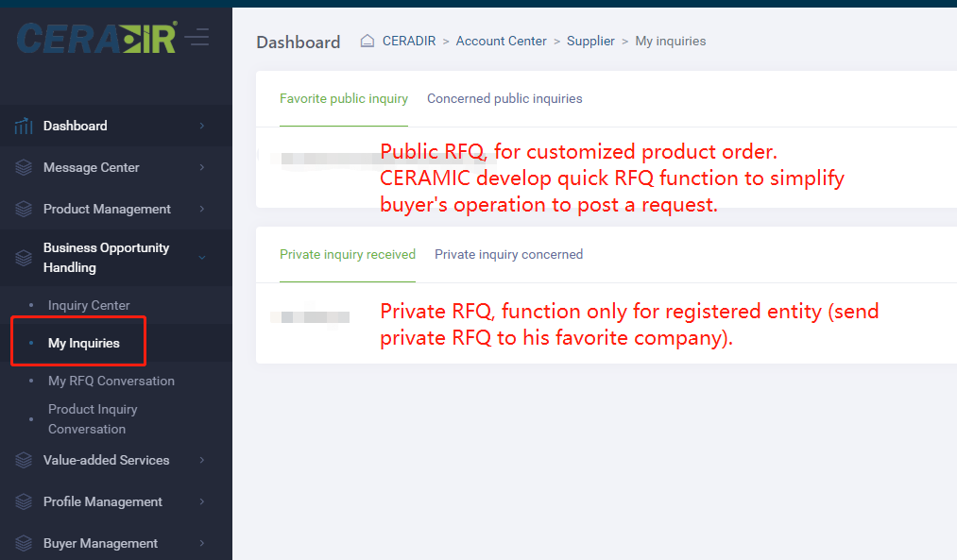The height and width of the screenshot is (560, 957).
Task: Click the blurred private inquiry entry
Action: 310,317
